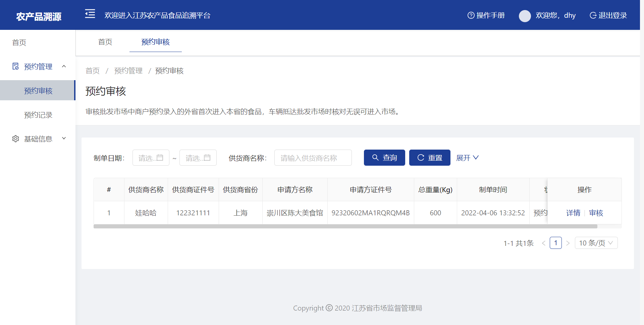Collapse sidebar using the menu fold icon
Image resolution: width=644 pixels, height=325 pixels.
tap(90, 14)
